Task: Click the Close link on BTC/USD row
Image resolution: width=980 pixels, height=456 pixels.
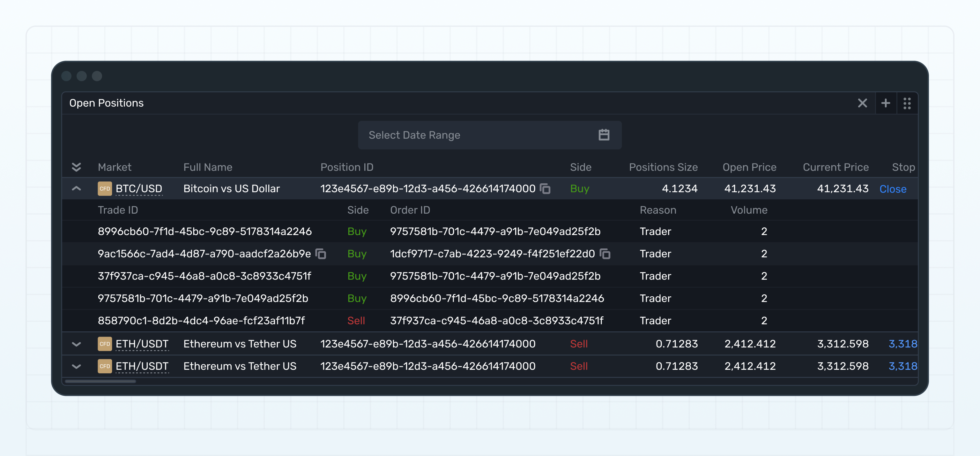Action: [x=893, y=189]
